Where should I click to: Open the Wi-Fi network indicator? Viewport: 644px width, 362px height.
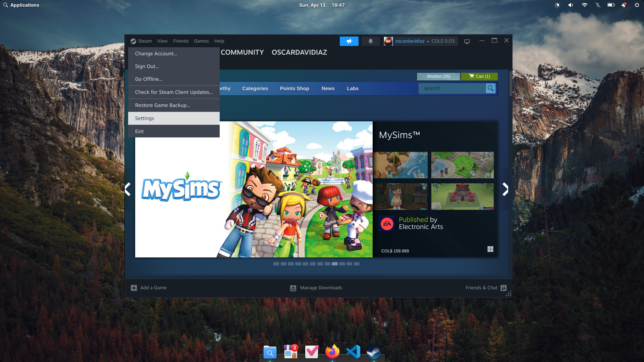[584, 5]
